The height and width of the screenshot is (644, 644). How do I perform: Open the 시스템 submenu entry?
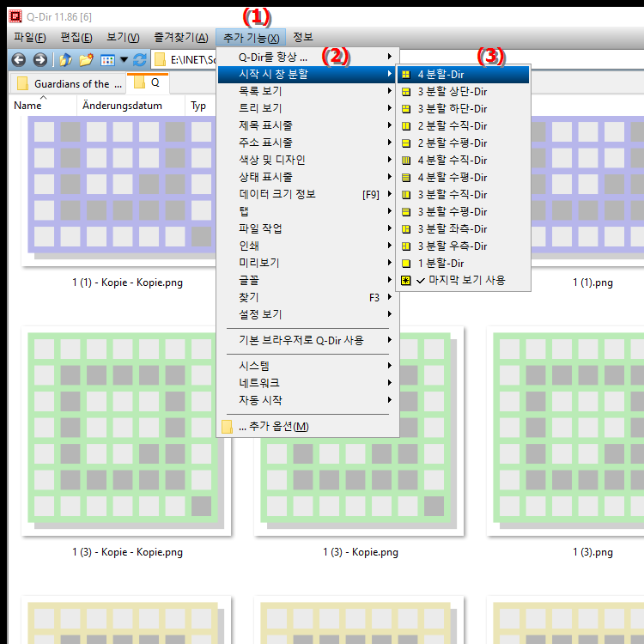[x=307, y=366]
